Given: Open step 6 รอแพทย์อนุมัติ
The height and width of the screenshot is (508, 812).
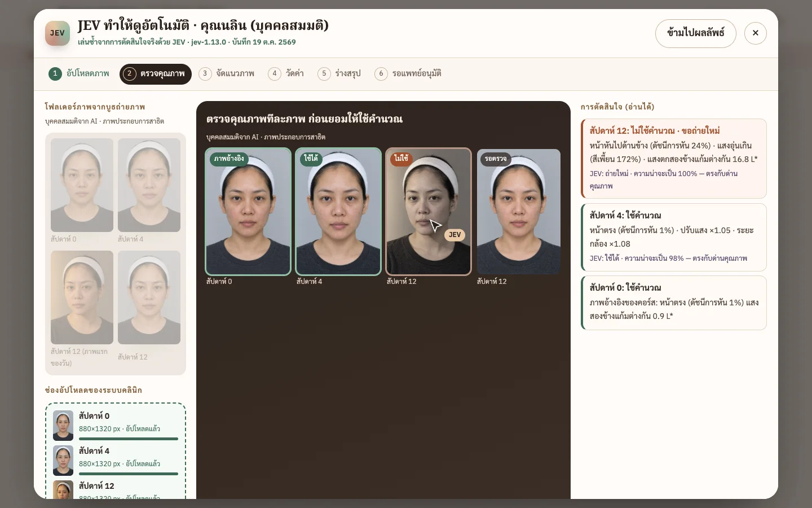Looking at the screenshot, I should tap(408, 74).
